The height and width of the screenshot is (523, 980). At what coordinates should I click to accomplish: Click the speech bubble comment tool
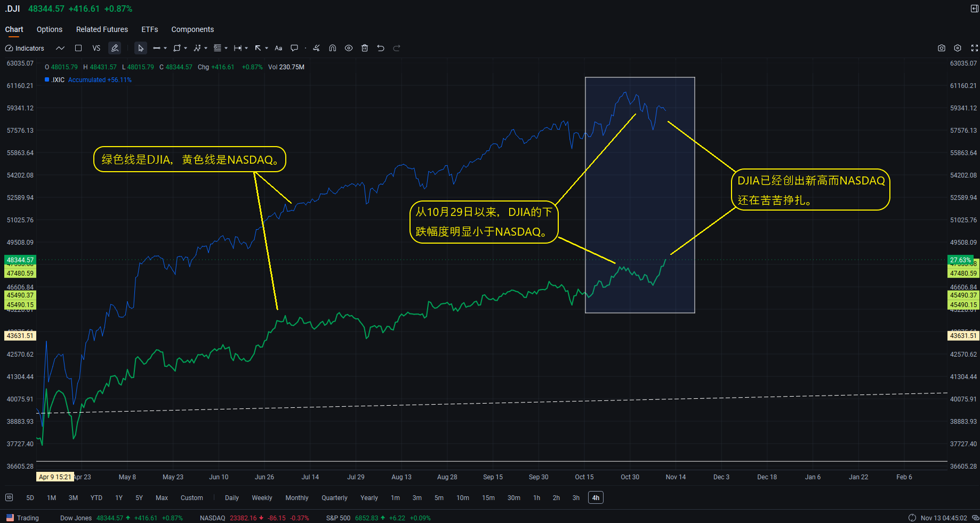[294, 48]
